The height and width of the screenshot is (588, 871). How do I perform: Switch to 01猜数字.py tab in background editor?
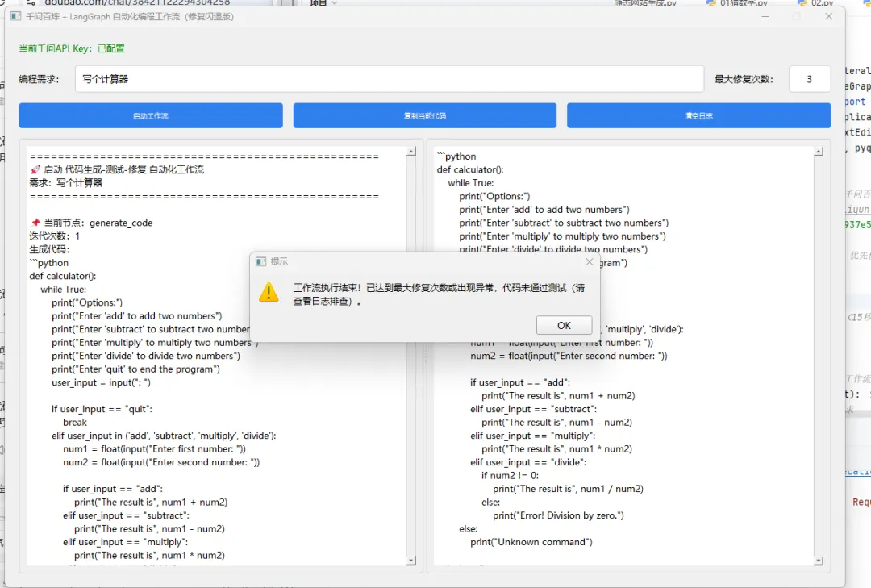(x=737, y=2)
